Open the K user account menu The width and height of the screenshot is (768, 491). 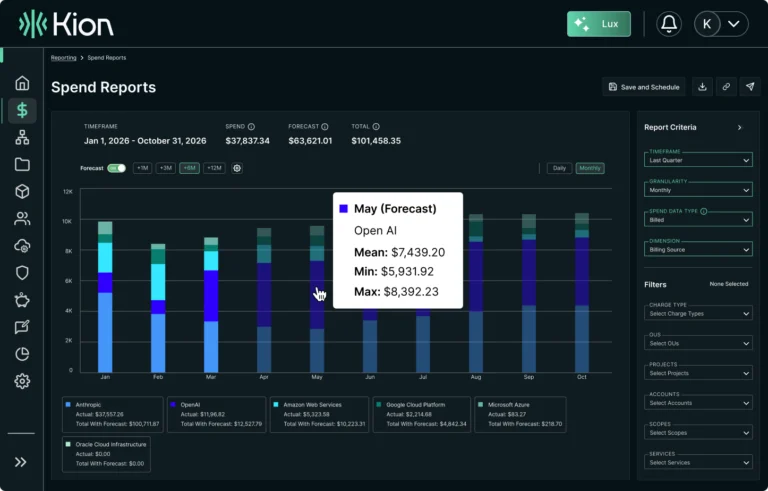coord(721,24)
